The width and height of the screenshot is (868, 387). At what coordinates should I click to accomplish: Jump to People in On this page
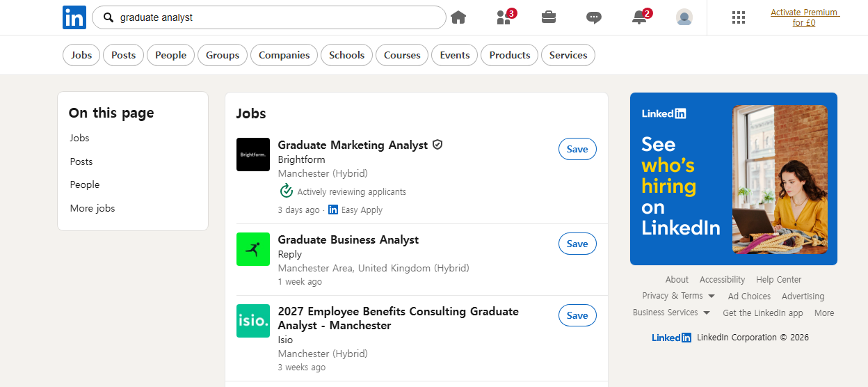pos(85,184)
